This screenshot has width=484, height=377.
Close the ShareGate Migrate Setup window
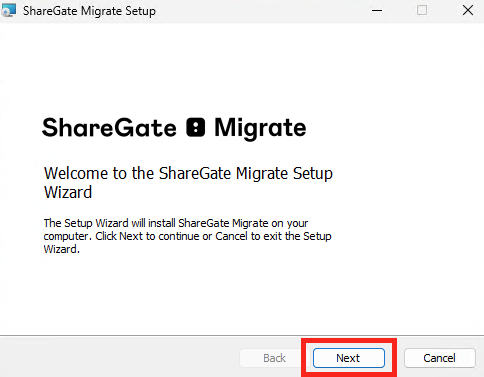(468, 10)
